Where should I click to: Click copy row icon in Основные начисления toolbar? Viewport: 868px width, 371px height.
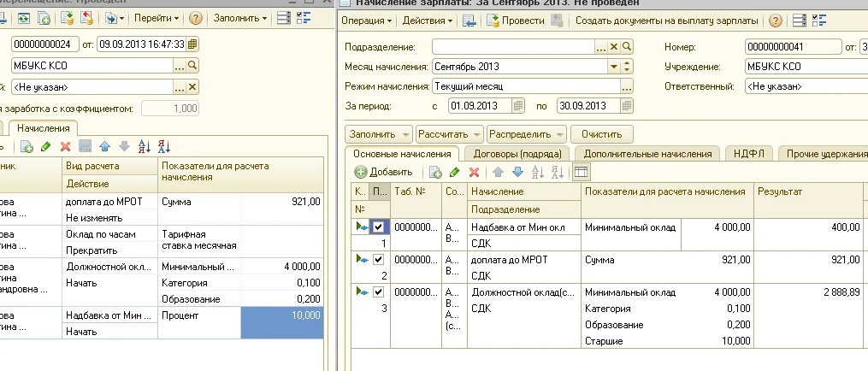coord(435,172)
